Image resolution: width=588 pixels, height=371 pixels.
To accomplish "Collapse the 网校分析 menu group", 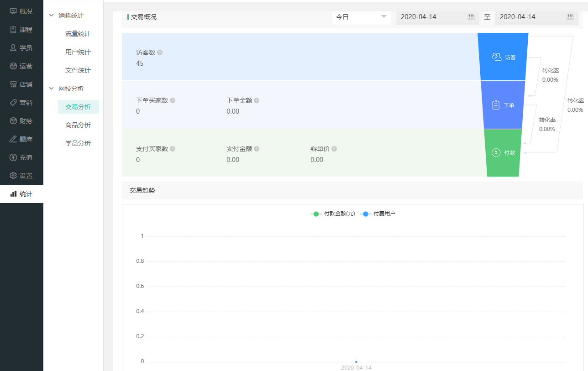I will click(67, 89).
